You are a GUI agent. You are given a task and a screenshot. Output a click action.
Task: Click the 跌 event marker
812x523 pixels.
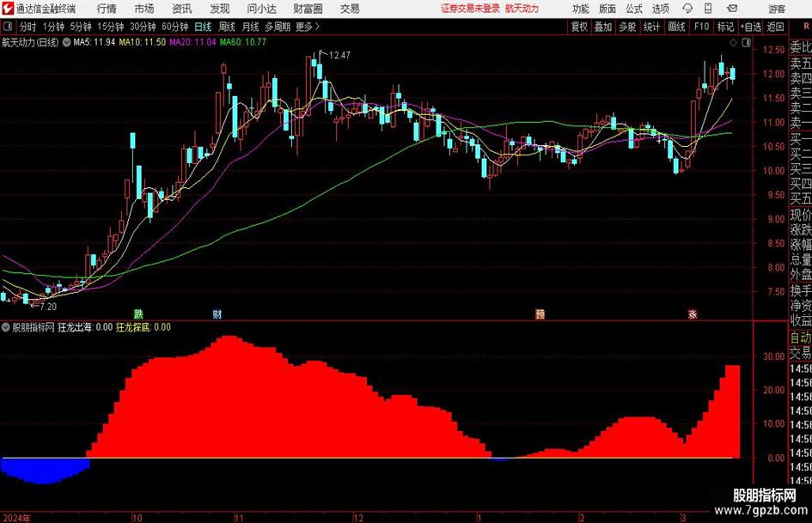click(x=138, y=313)
